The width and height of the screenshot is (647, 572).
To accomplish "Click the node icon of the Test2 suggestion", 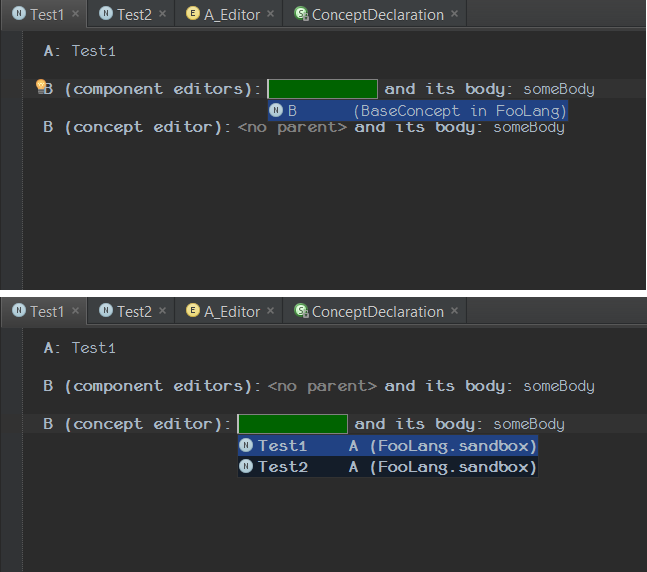I will coord(246,467).
